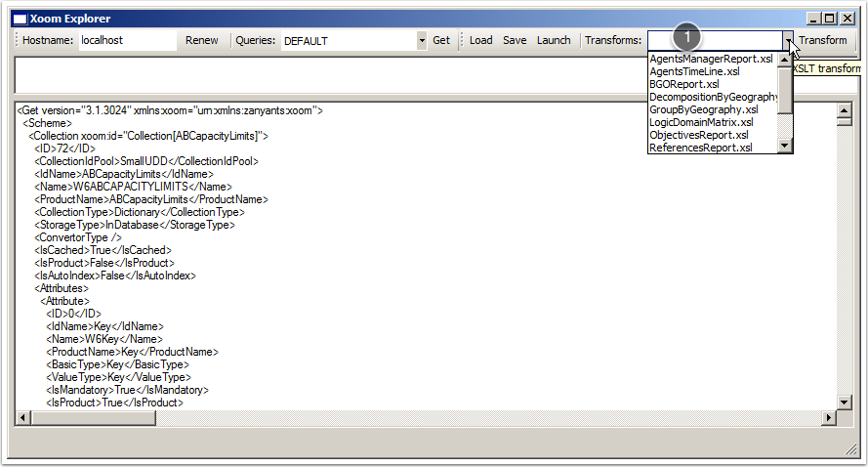Click the Hostname input field
The height and width of the screenshot is (467, 868).
[x=124, y=41]
